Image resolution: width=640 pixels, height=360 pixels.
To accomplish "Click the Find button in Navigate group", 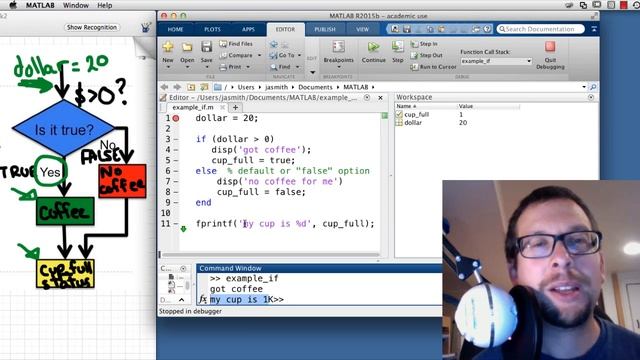I will point(280,67).
